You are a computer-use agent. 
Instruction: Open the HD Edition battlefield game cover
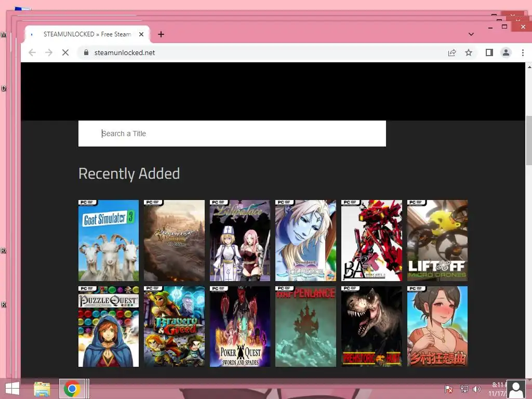[x=174, y=241]
